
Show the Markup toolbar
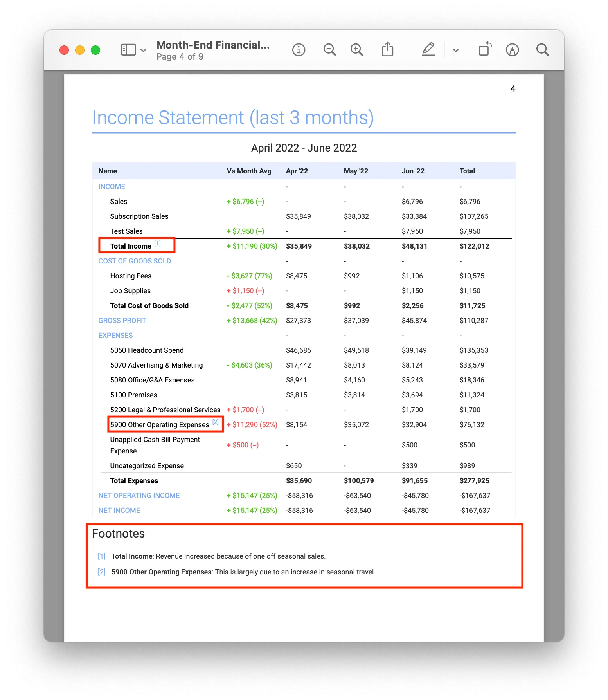click(512, 50)
